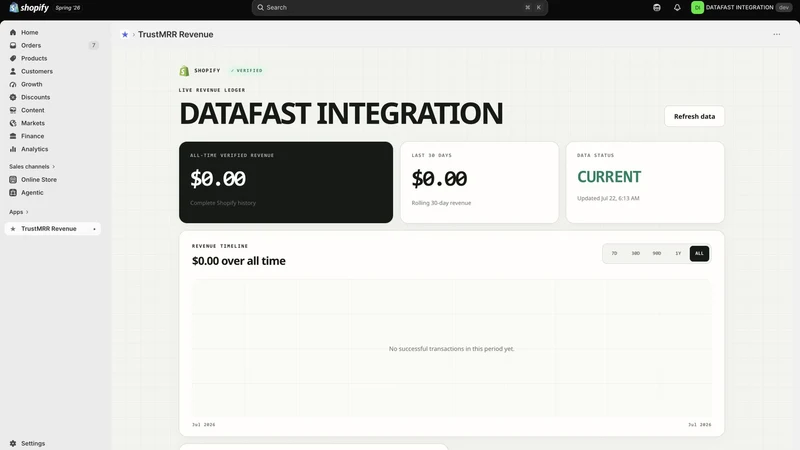Click the blue star breadcrumb icon
This screenshot has width=800, height=450.
pyautogui.click(x=124, y=35)
